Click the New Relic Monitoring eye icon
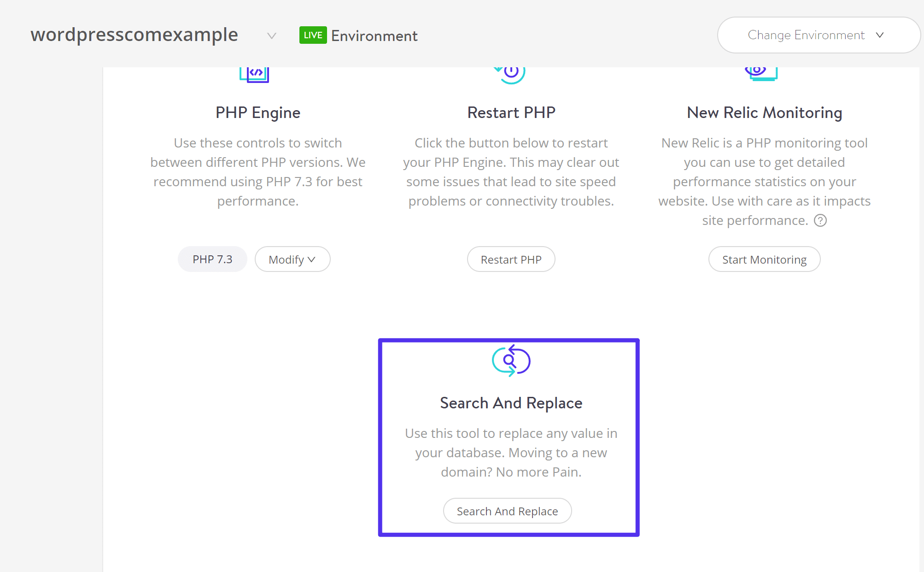Screen dimensions: 924x572 pos(761,74)
